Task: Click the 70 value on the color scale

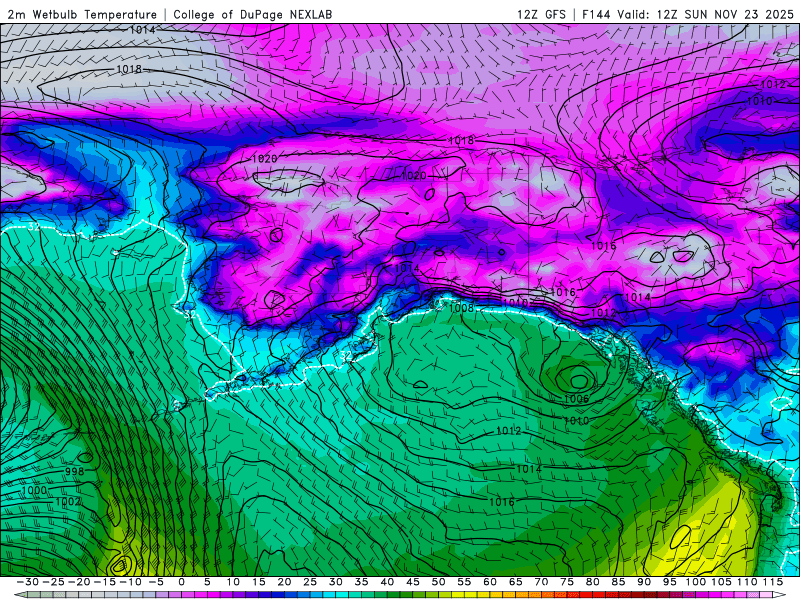Action: point(541,582)
